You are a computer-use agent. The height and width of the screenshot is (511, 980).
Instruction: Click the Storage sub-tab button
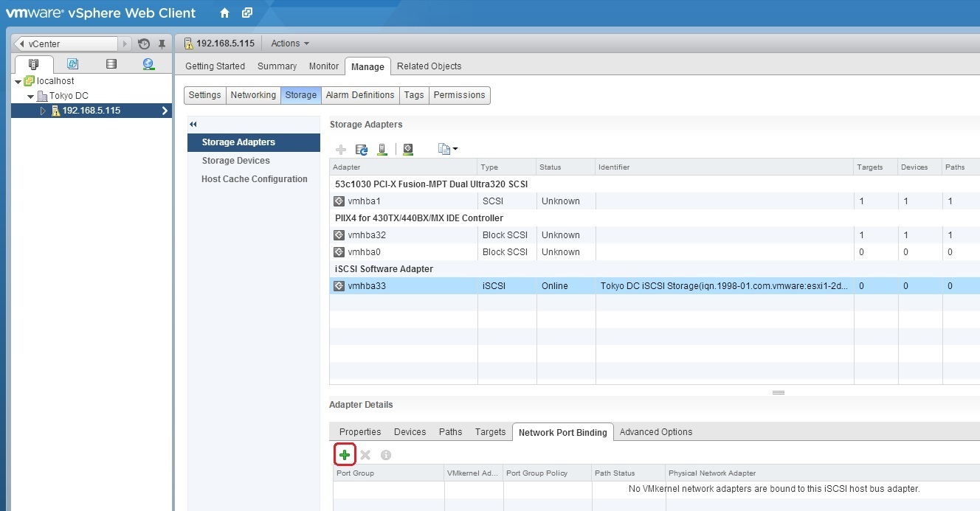[300, 95]
